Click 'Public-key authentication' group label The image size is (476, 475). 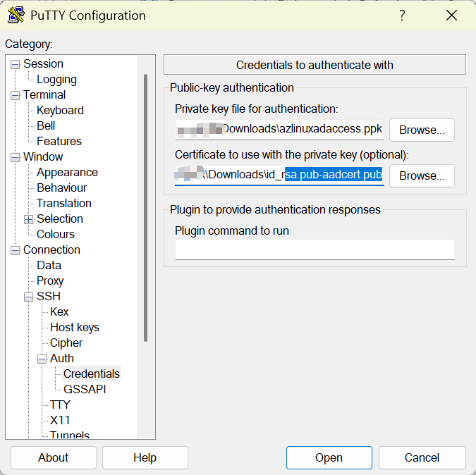tap(232, 87)
